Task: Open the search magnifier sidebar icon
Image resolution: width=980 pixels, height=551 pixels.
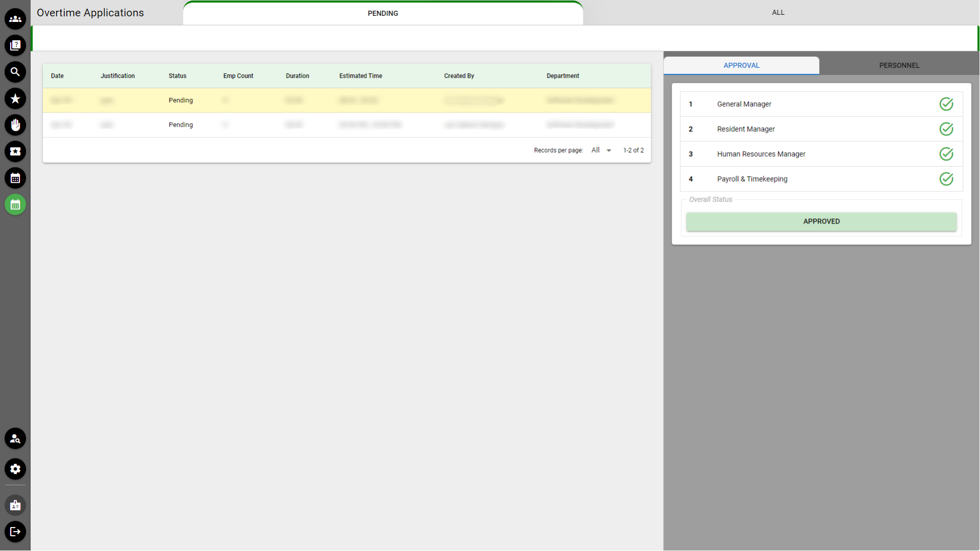Action: coord(15,72)
